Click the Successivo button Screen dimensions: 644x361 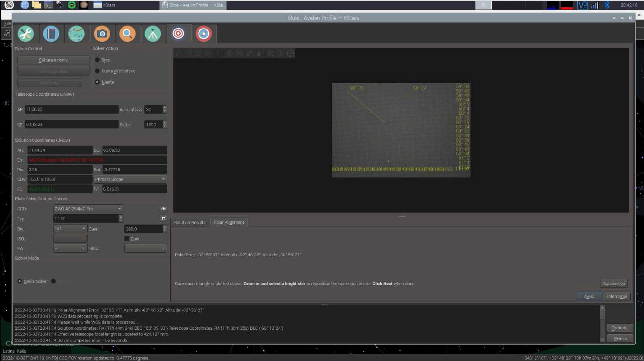pyautogui.click(x=614, y=284)
